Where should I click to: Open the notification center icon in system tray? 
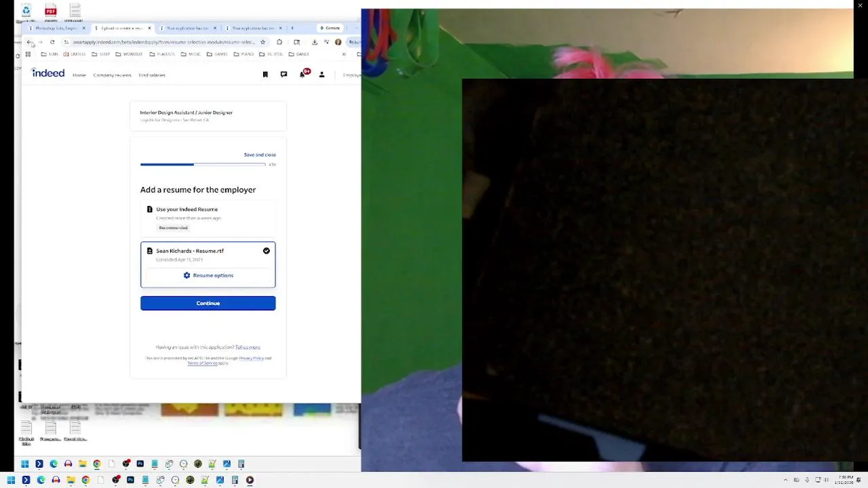point(859,480)
